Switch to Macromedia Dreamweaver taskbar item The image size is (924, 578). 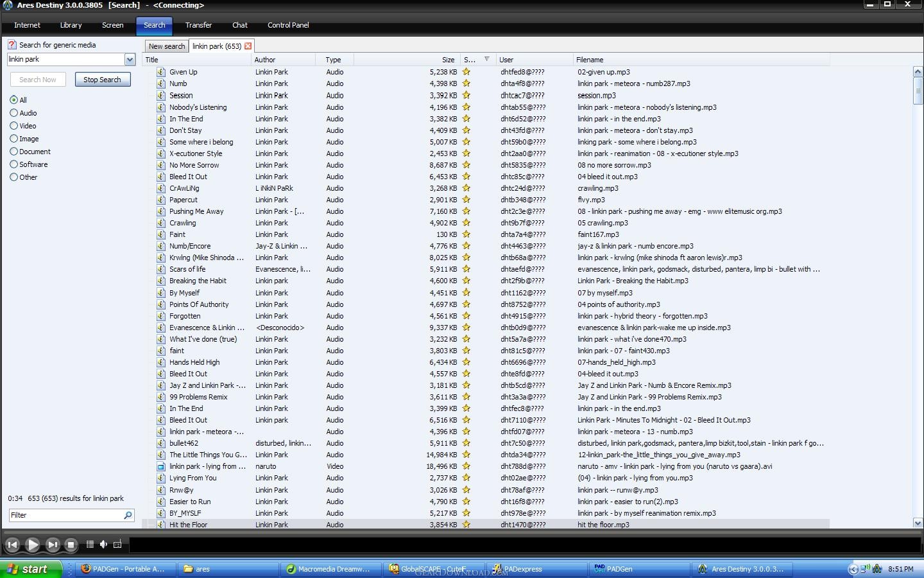[x=330, y=569]
